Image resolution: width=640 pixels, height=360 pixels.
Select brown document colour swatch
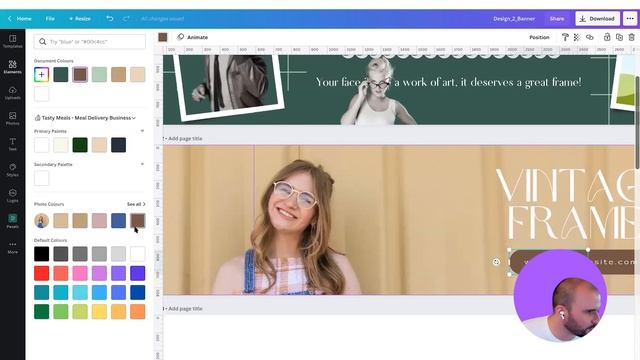tap(80, 74)
